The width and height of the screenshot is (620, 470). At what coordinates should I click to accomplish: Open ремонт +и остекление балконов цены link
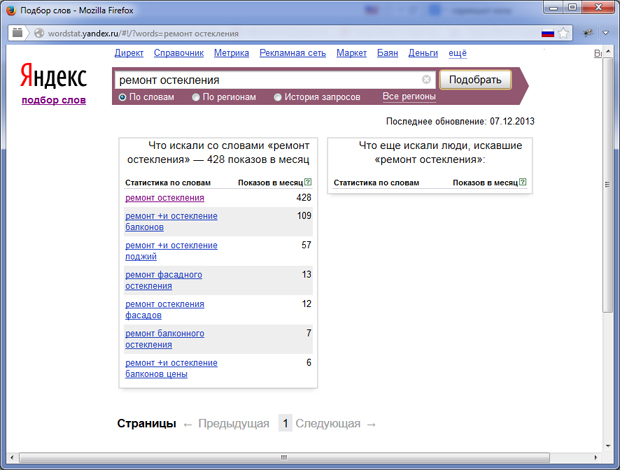pos(171,368)
